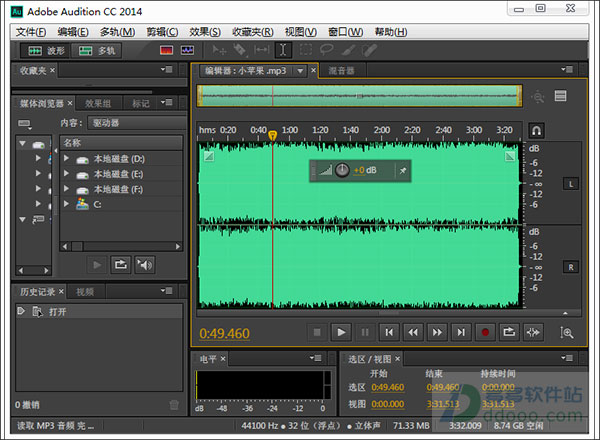Open the 文件(F) menu
The width and height of the screenshot is (600, 440).
point(31,32)
